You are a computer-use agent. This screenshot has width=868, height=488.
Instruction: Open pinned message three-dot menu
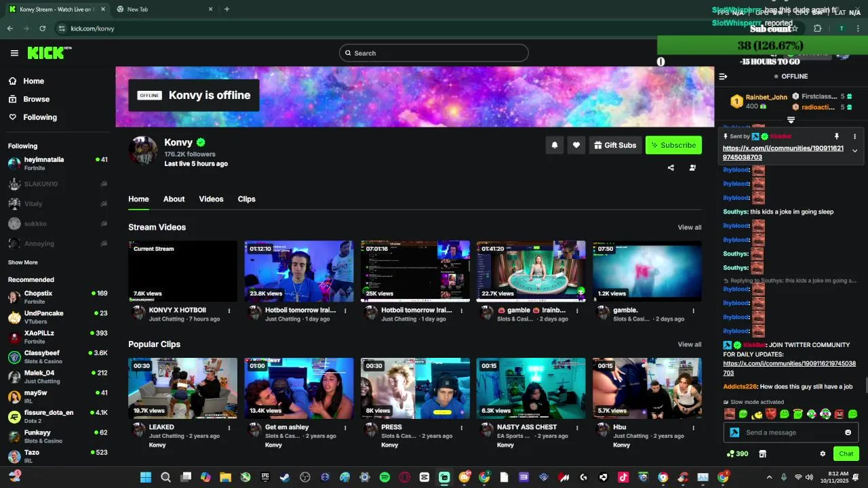pyautogui.click(x=854, y=136)
